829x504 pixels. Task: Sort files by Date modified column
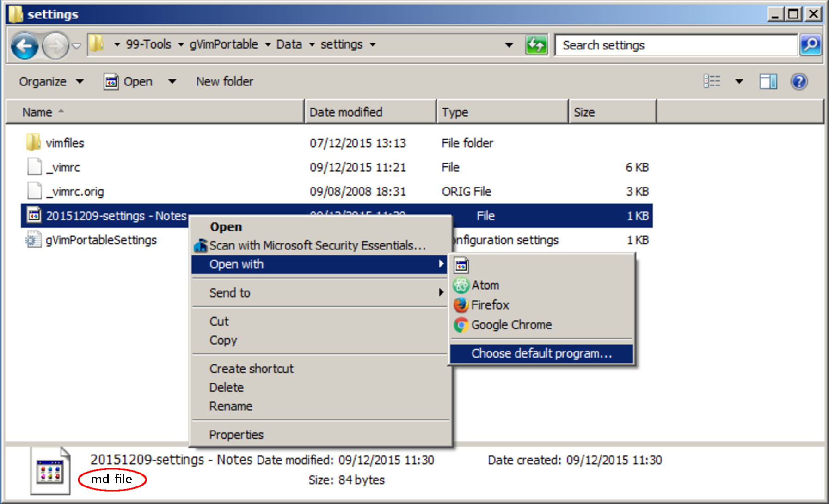[346, 112]
